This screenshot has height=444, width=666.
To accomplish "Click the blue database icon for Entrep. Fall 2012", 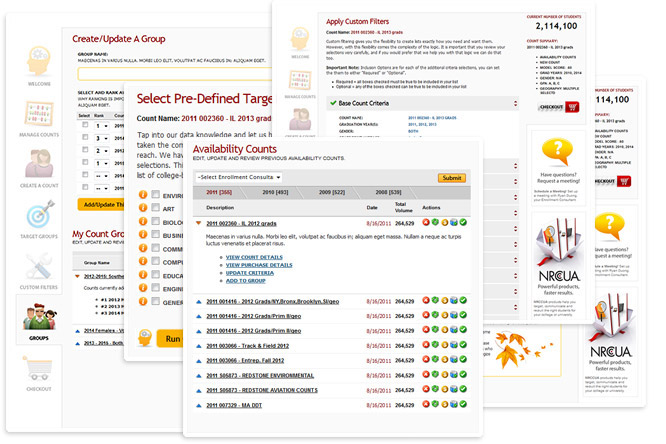I will 454,359.
